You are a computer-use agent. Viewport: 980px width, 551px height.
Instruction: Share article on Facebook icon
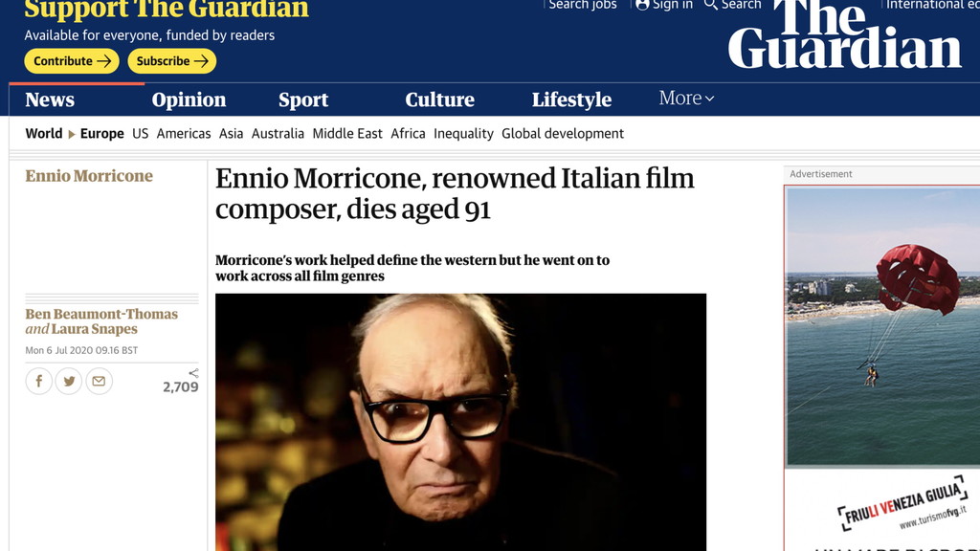[x=38, y=381]
